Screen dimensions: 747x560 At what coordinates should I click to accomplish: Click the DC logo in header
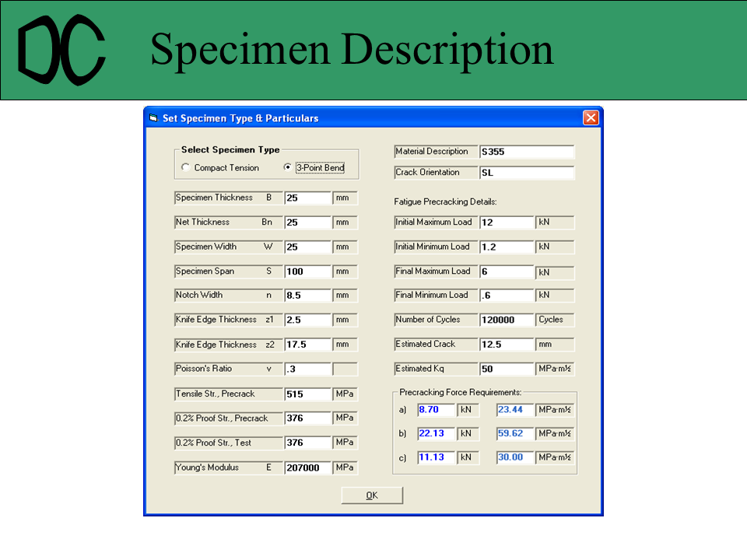[x=62, y=51]
